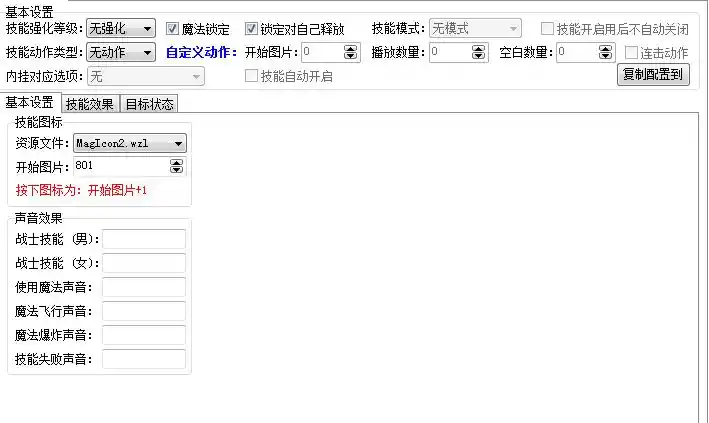Switch to the 基本设置 tab

(x=30, y=103)
